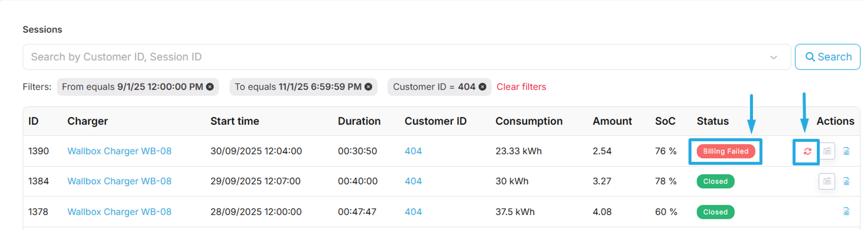Sort by the Consumption column header
868x230 pixels.
click(528, 121)
